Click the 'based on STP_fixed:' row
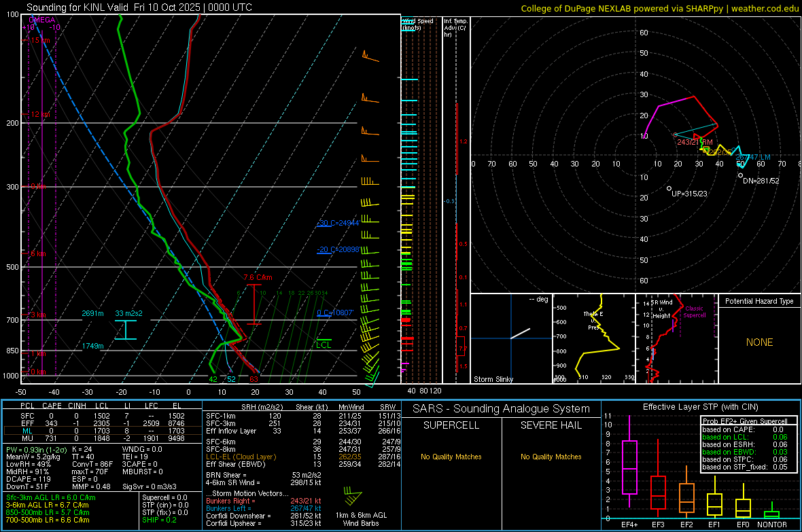The width and height of the screenshot is (802, 532). click(x=745, y=467)
